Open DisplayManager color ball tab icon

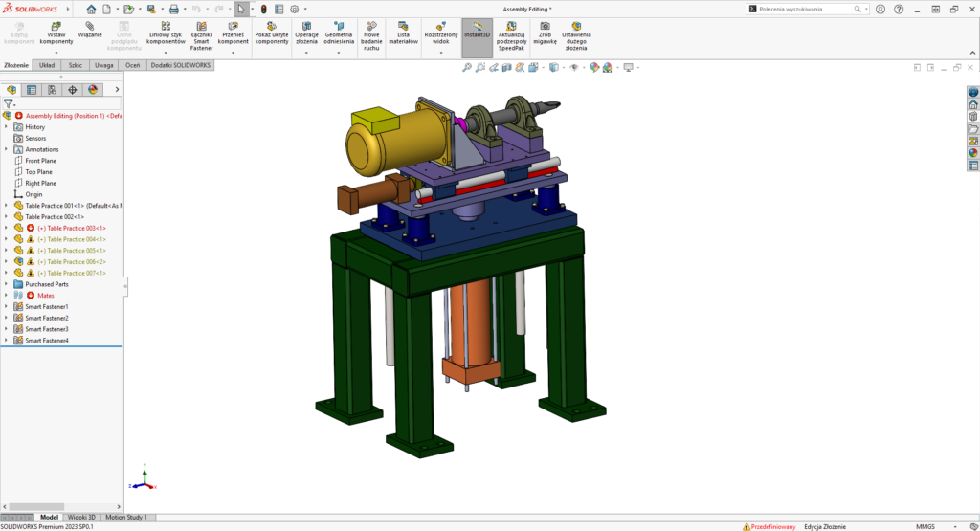coord(93,90)
